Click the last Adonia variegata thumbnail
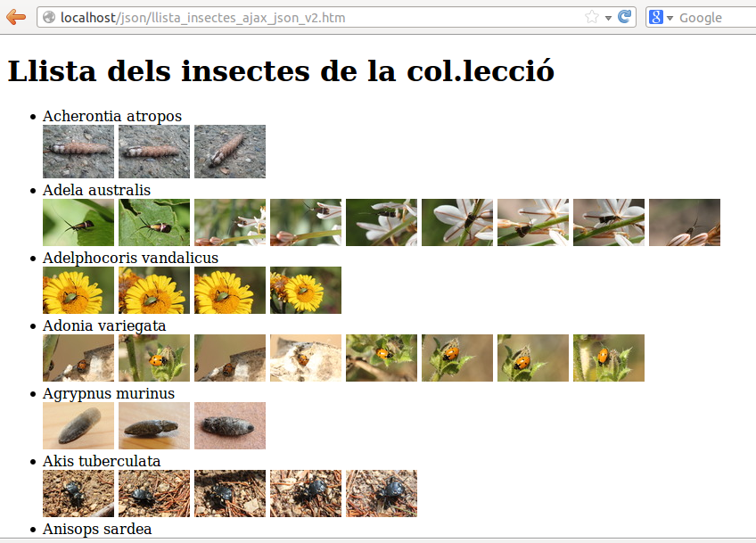 [609, 358]
